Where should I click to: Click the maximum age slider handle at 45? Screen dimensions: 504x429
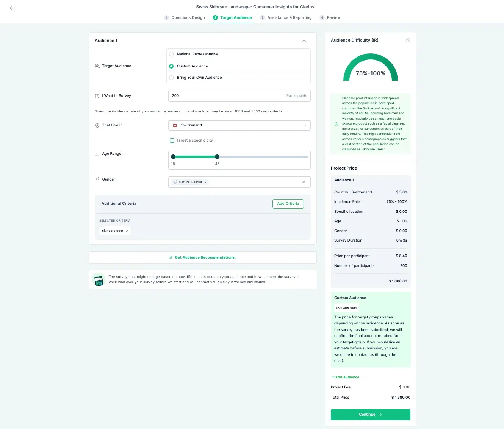(217, 157)
